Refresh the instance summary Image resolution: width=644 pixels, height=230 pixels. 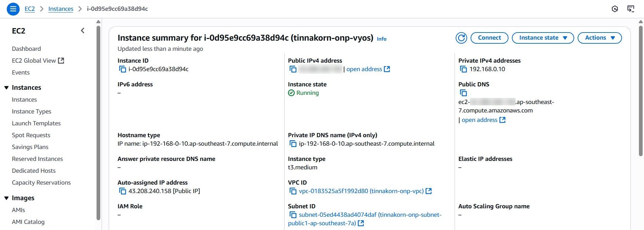tap(461, 38)
